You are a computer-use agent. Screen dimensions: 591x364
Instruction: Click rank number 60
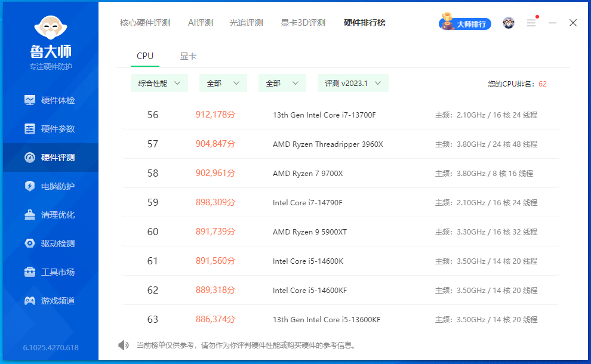(153, 232)
